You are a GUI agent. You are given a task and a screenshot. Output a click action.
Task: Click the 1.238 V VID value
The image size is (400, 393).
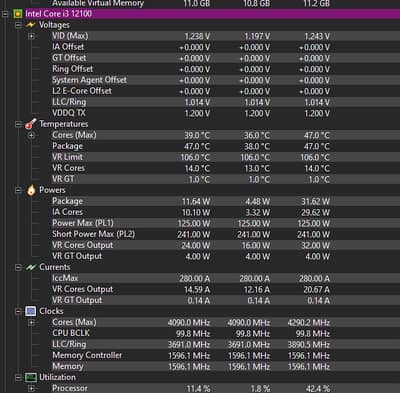tap(197, 36)
